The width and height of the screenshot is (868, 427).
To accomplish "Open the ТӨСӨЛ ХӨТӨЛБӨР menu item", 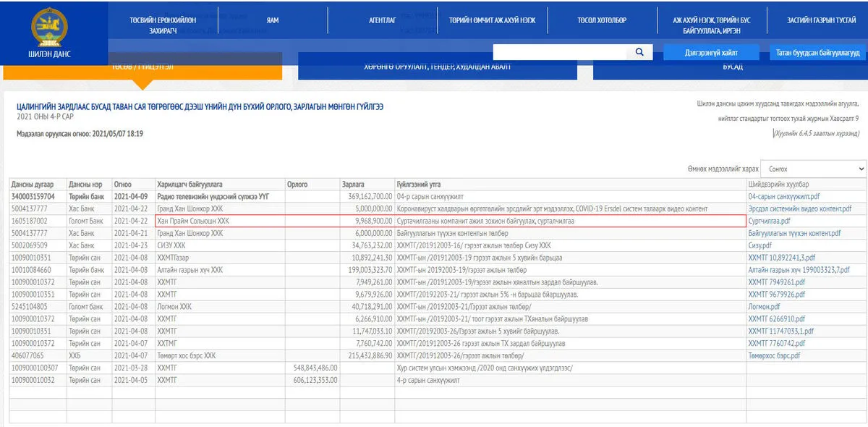I will [602, 20].
